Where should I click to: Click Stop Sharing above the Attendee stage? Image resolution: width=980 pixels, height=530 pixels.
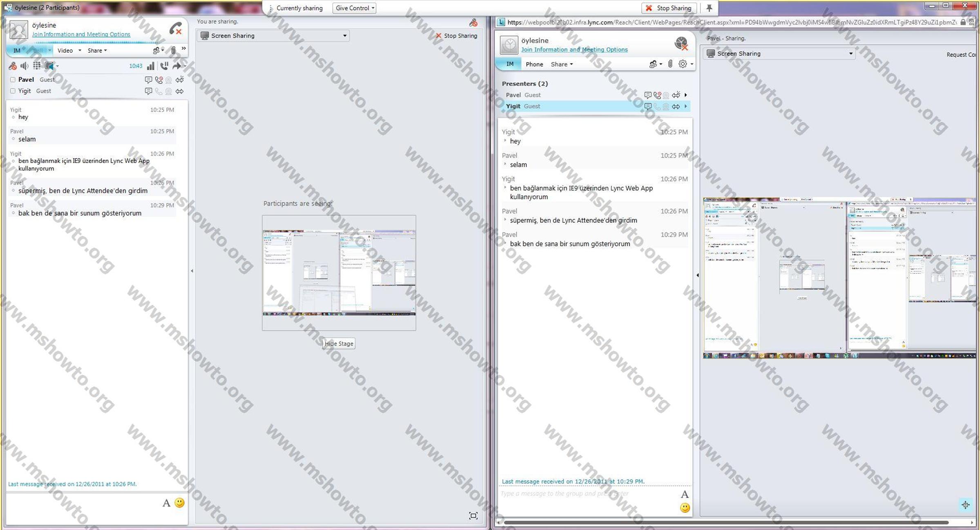456,36
